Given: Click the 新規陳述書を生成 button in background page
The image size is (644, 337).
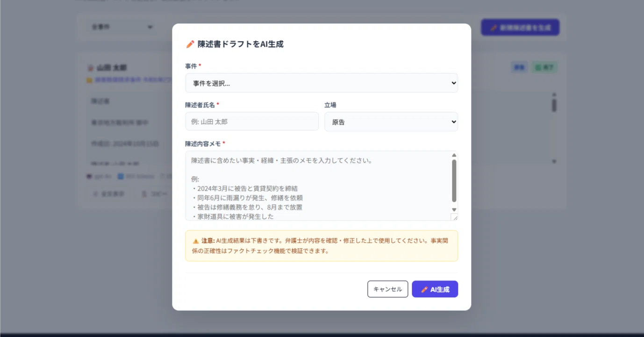Looking at the screenshot, I should [520, 28].
